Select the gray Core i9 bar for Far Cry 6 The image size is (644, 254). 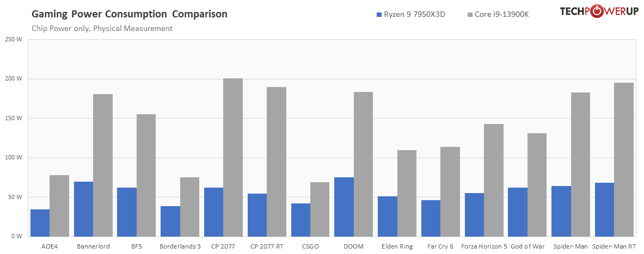pos(450,192)
